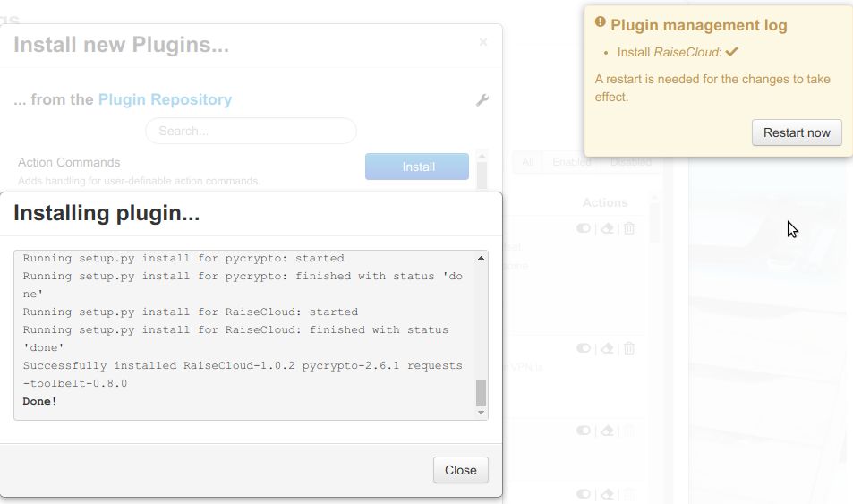853x504 pixels.
Task: Click the trash icon in the second plugin row
Action: click(629, 348)
